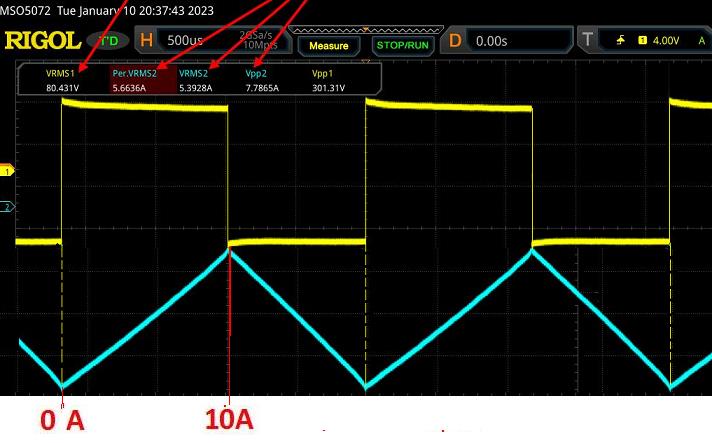
Task: Select the VRMS1 measurement readout
Action: tap(61, 80)
